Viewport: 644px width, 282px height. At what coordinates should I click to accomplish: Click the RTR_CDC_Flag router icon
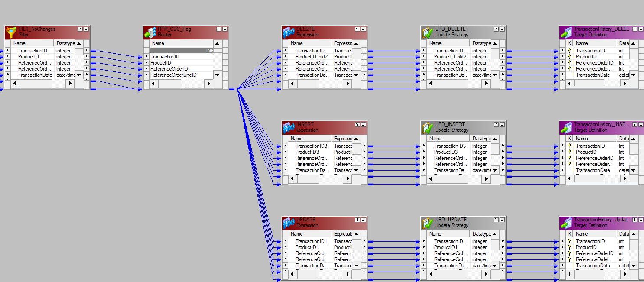pos(150,32)
